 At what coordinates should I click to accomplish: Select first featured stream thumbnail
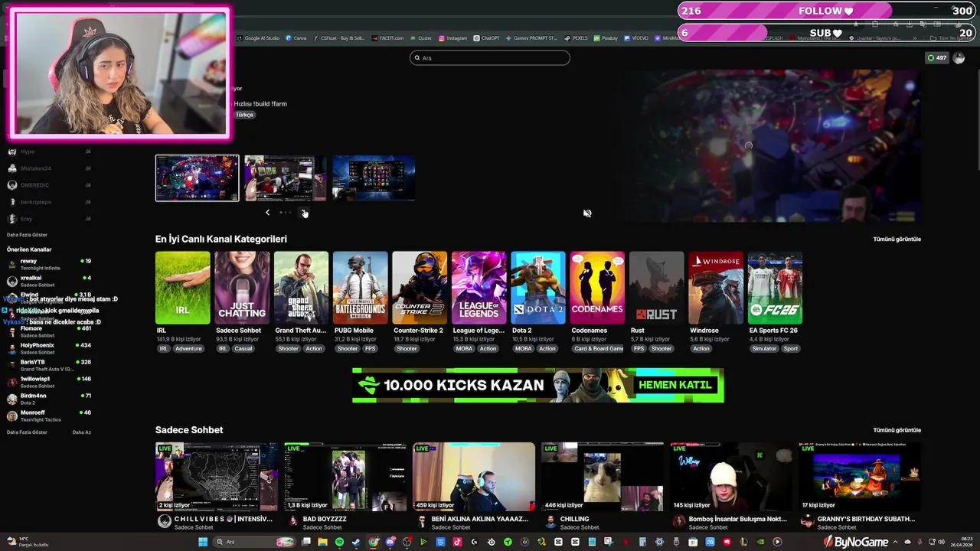(x=198, y=178)
